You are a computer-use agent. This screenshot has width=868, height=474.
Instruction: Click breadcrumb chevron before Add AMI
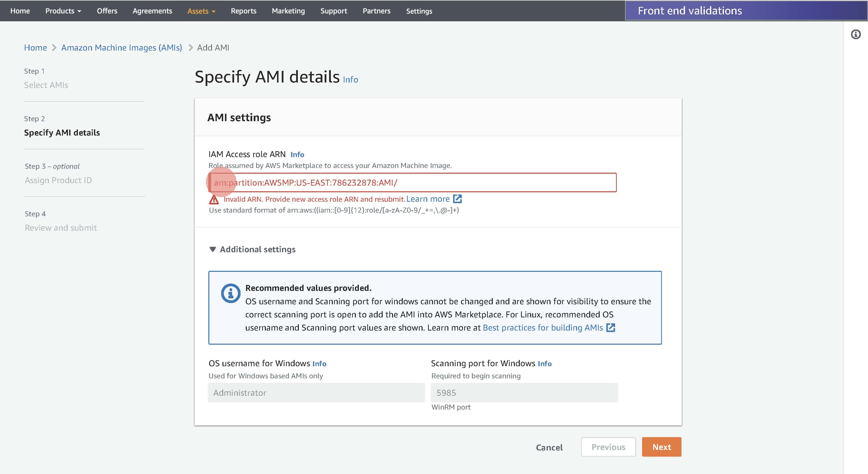pos(190,48)
